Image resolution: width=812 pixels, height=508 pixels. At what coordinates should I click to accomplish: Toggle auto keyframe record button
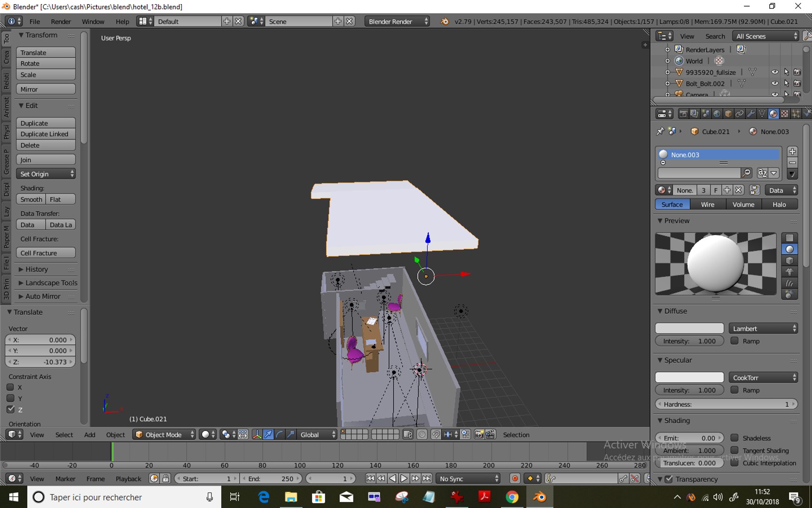515,478
